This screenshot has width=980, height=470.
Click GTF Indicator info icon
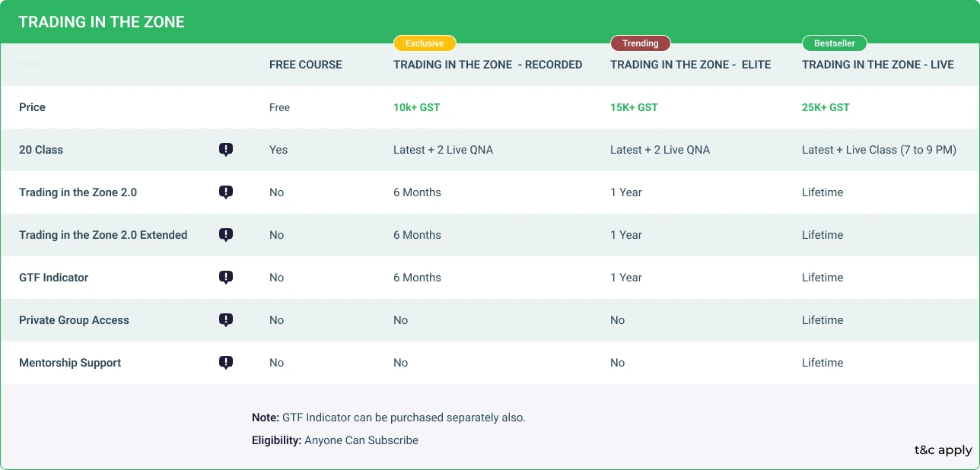coord(226,278)
